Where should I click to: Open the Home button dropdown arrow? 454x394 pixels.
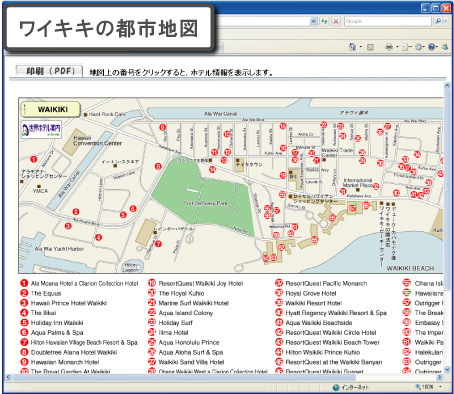[361, 47]
